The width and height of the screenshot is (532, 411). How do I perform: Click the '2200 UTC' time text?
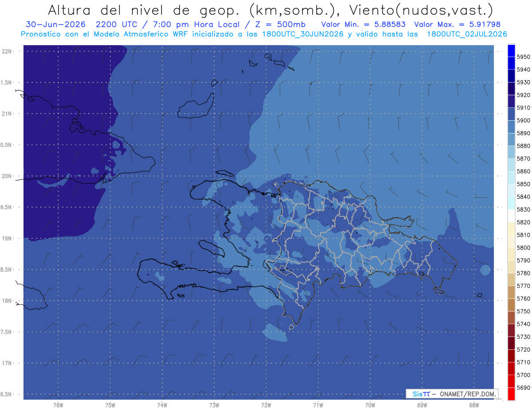pyautogui.click(x=117, y=24)
